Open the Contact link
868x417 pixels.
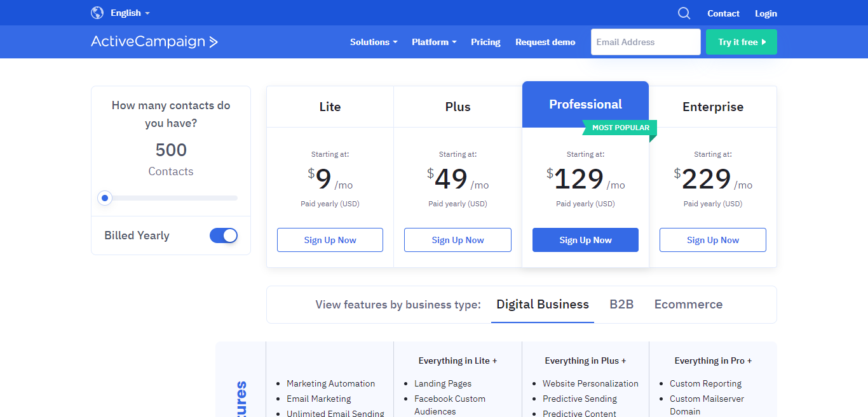click(x=723, y=13)
